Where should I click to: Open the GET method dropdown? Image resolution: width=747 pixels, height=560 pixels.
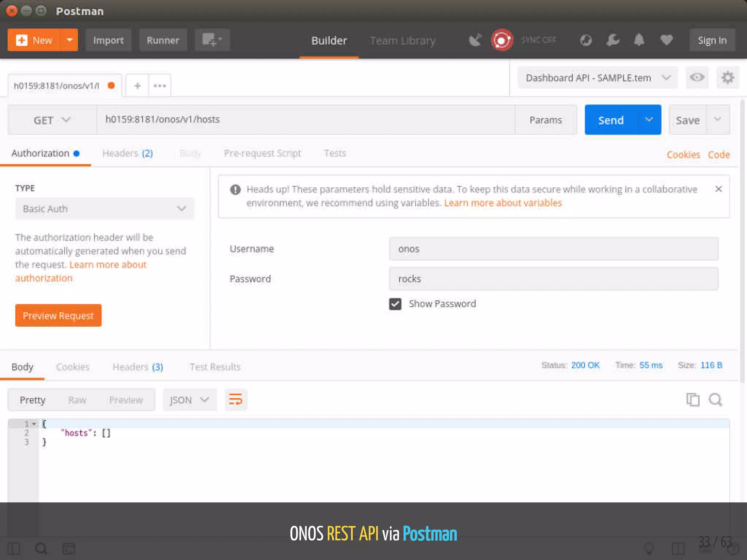pyautogui.click(x=52, y=120)
